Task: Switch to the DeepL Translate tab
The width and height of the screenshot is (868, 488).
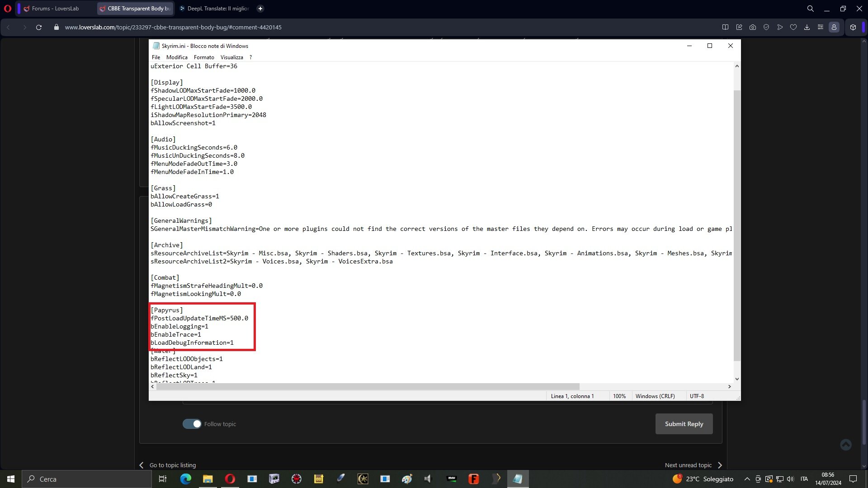Action: point(214,9)
